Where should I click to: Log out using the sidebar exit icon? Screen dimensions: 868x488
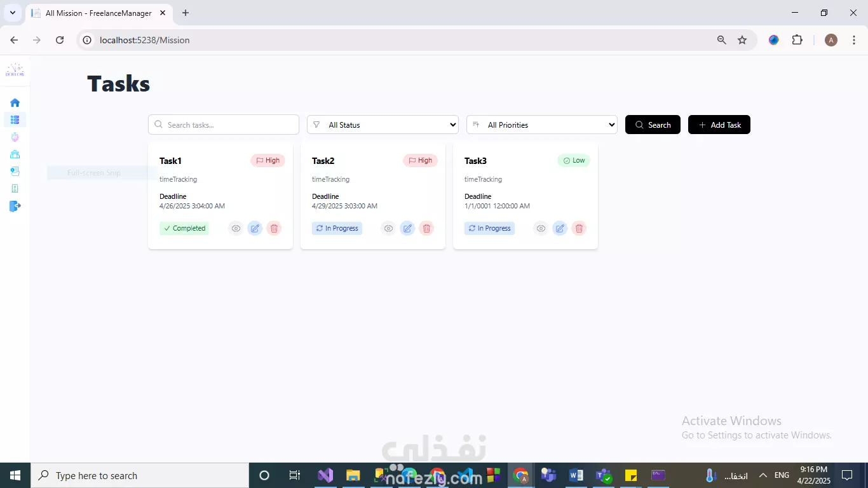click(15, 206)
